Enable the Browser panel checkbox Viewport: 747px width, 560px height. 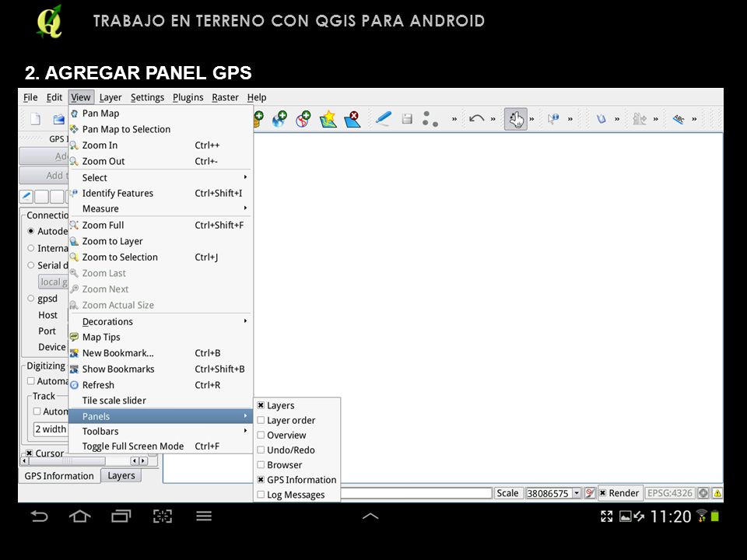pyautogui.click(x=261, y=465)
